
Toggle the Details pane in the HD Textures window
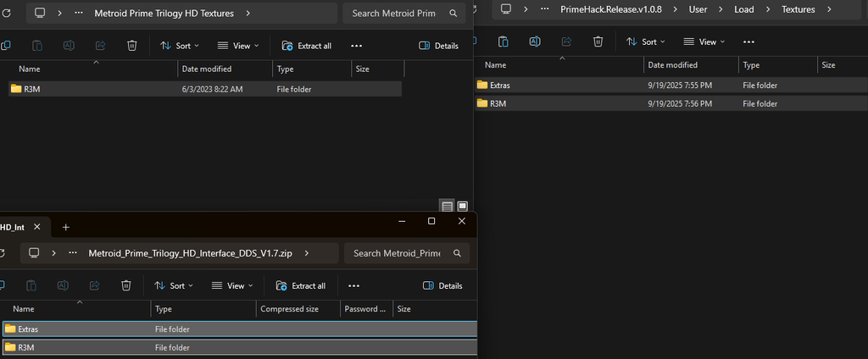(x=438, y=46)
